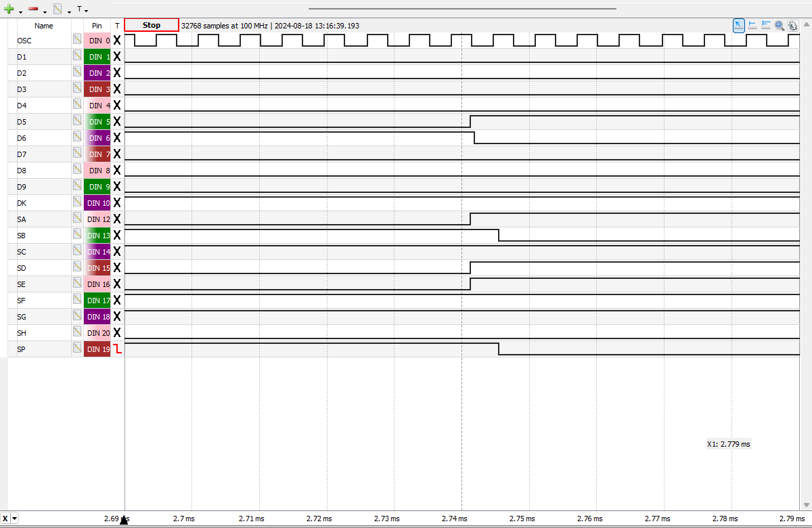812x528 pixels.
Task: Toggle the trigger X for the SA signal
Action: coord(117,219)
